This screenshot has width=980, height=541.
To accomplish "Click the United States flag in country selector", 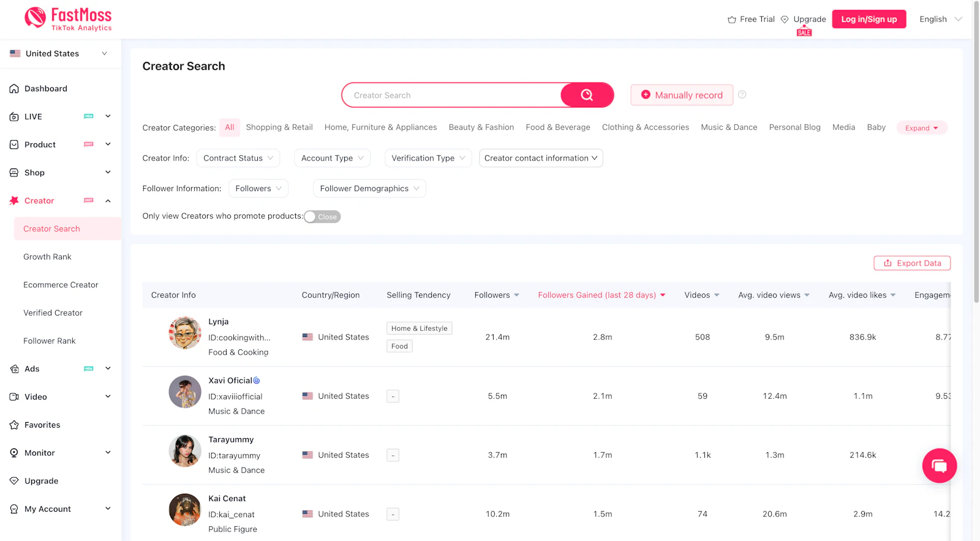I will tap(15, 54).
